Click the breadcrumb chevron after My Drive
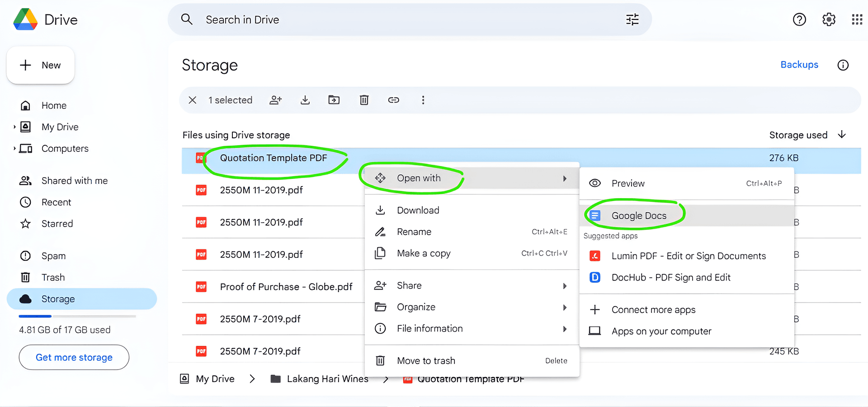This screenshot has height=407, width=868. click(252, 379)
